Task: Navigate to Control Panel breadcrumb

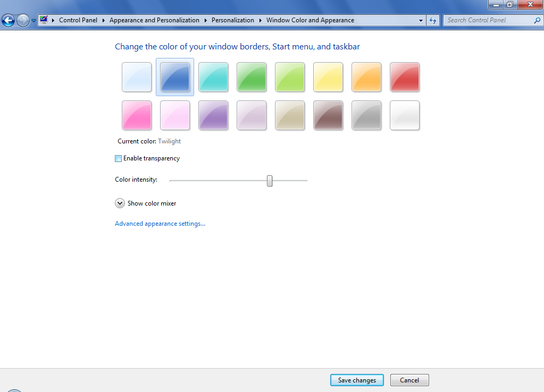Action: [x=78, y=20]
